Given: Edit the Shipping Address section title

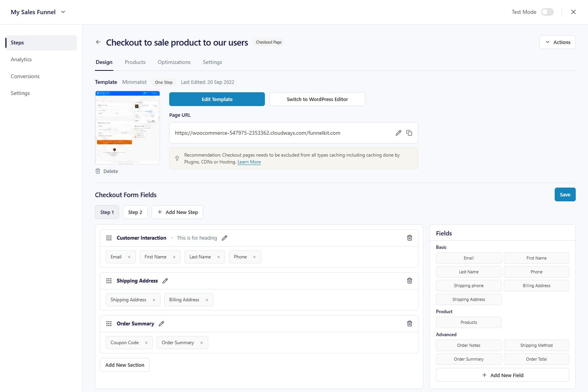Looking at the screenshot, I should click(x=165, y=281).
